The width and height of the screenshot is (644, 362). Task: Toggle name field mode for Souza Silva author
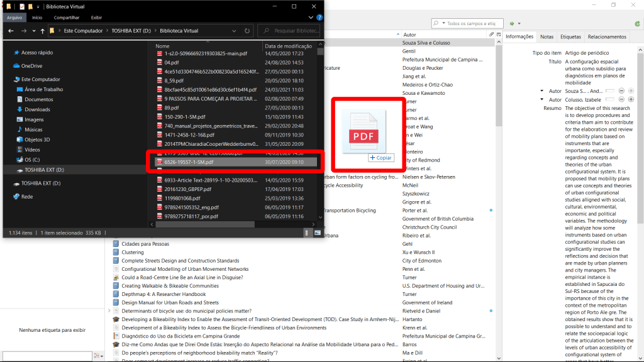point(609,90)
